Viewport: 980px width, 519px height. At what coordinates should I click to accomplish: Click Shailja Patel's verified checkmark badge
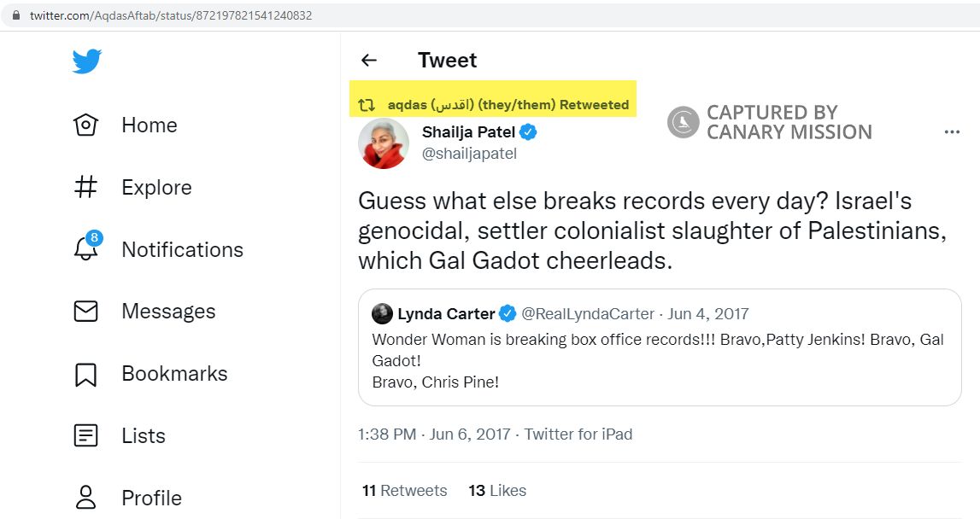[527, 132]
